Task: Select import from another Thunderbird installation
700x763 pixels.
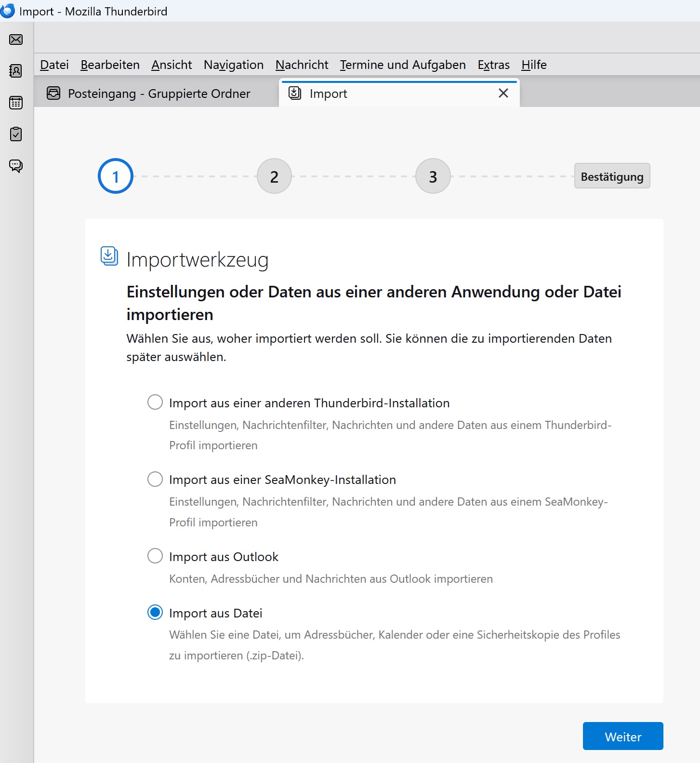Action: point(155,402)
